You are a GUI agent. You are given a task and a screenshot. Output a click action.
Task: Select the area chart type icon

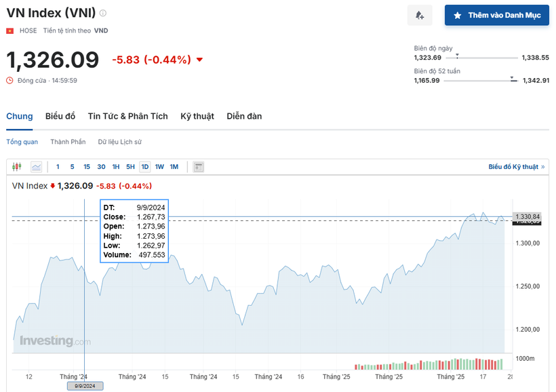click(x=37, y=166)
